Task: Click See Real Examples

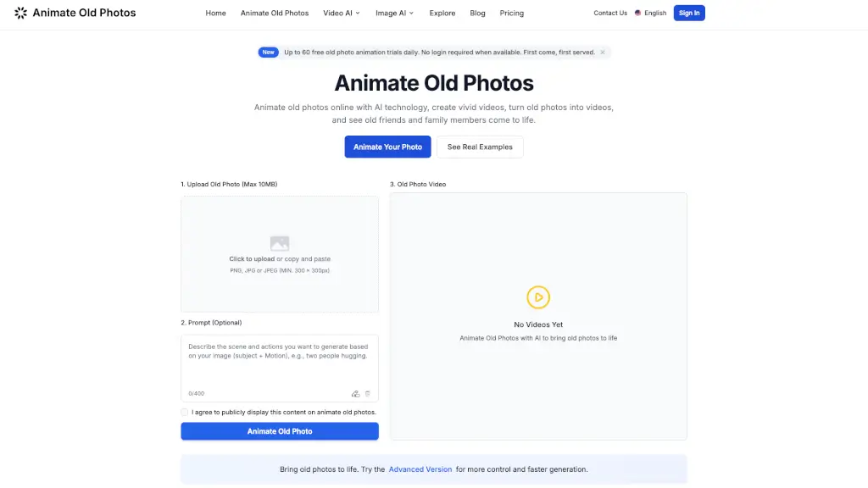Action: point(480,147)
